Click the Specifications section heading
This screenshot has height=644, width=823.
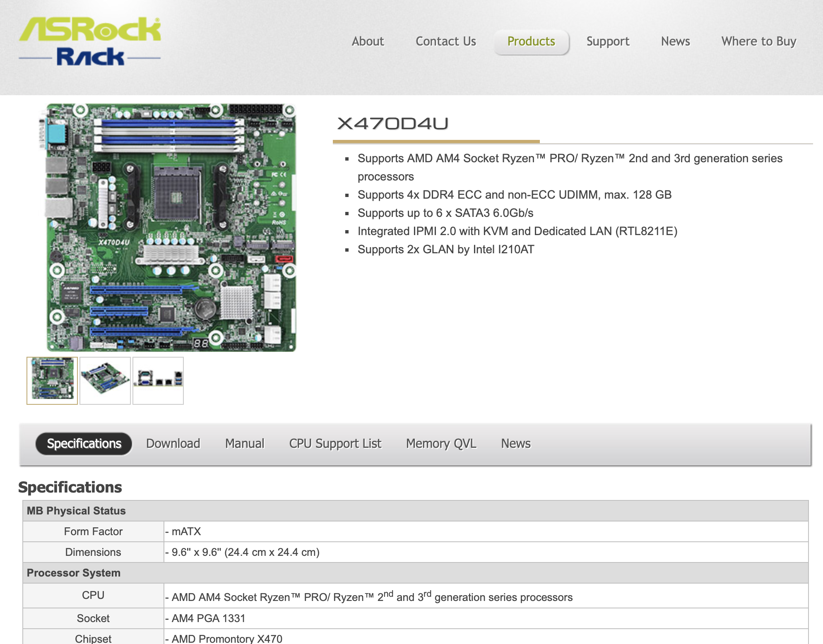70,488
